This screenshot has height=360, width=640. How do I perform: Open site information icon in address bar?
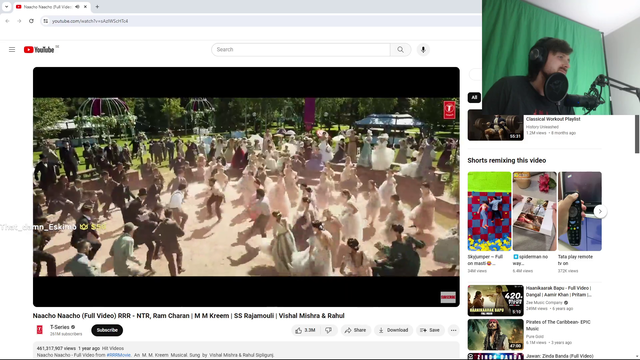(46, 21)
